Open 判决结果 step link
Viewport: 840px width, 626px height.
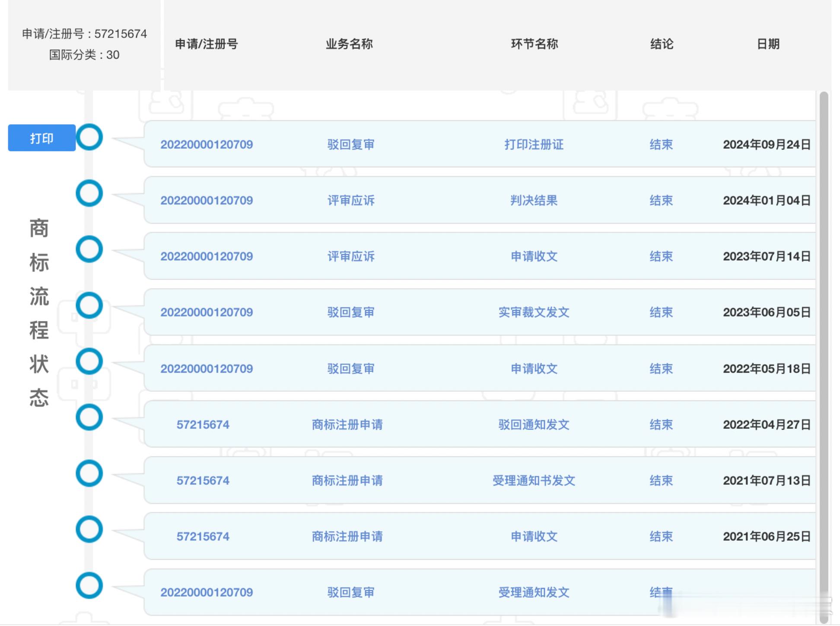(x=534, y=201)
